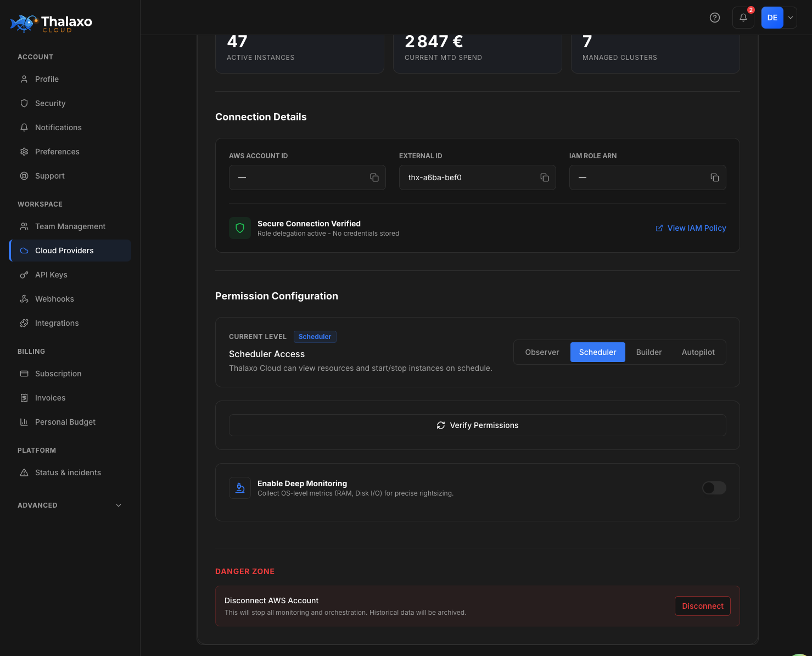Click the blue Scheduler level badge
The image size is (812, 656).
tap(315, 337)
